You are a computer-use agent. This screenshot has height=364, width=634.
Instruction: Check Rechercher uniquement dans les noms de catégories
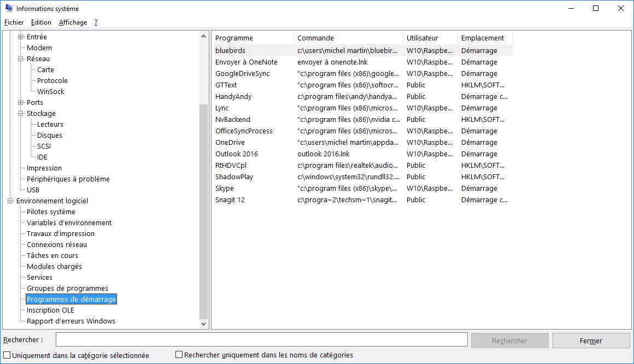point(179,355)
